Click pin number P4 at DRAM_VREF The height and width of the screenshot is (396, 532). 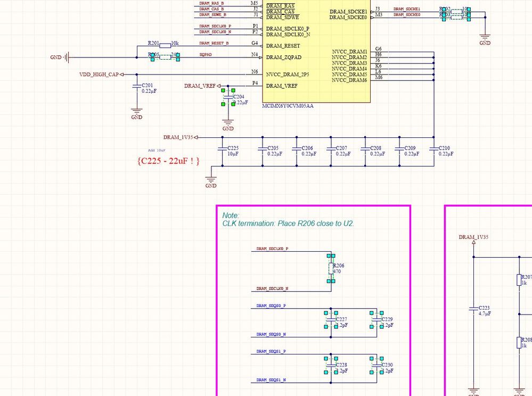click(x=255, y=82)
